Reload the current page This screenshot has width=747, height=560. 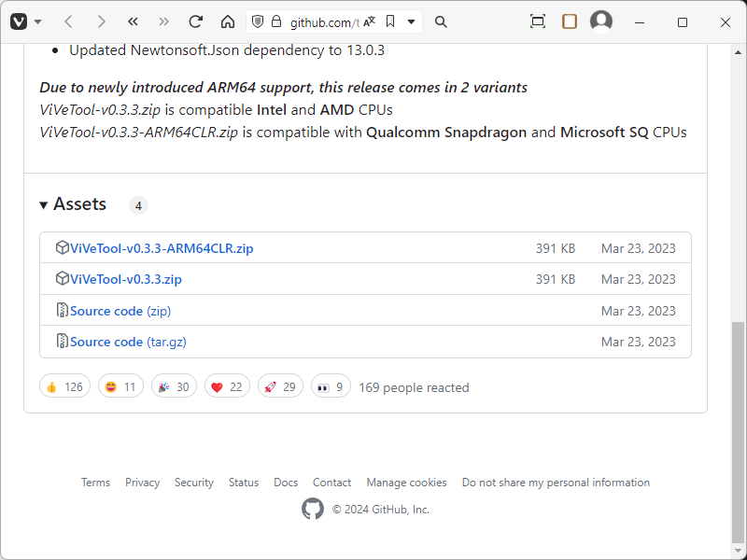point(195,21)
